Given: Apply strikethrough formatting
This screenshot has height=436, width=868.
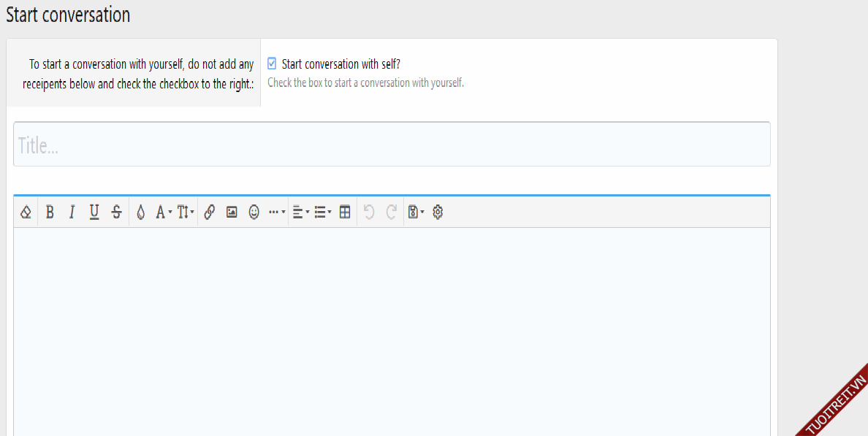Looking at the screenshot, I should coord(116,213).
